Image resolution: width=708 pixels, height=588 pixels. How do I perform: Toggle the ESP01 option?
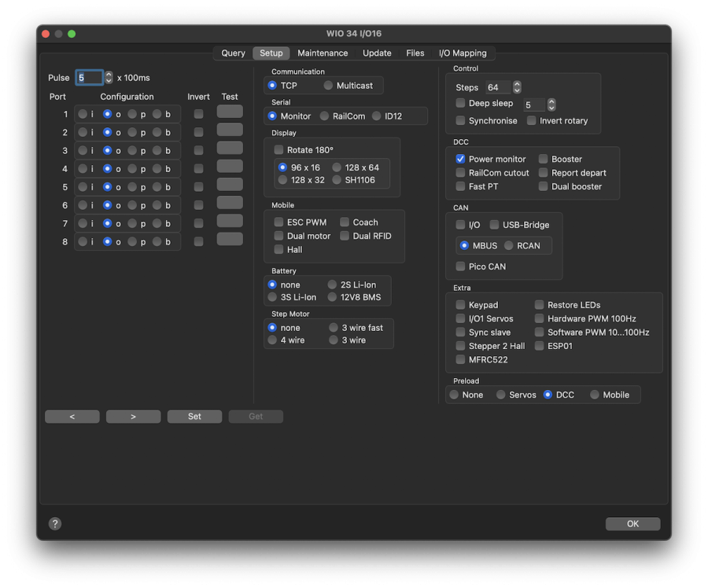click(x=540, y=345)
